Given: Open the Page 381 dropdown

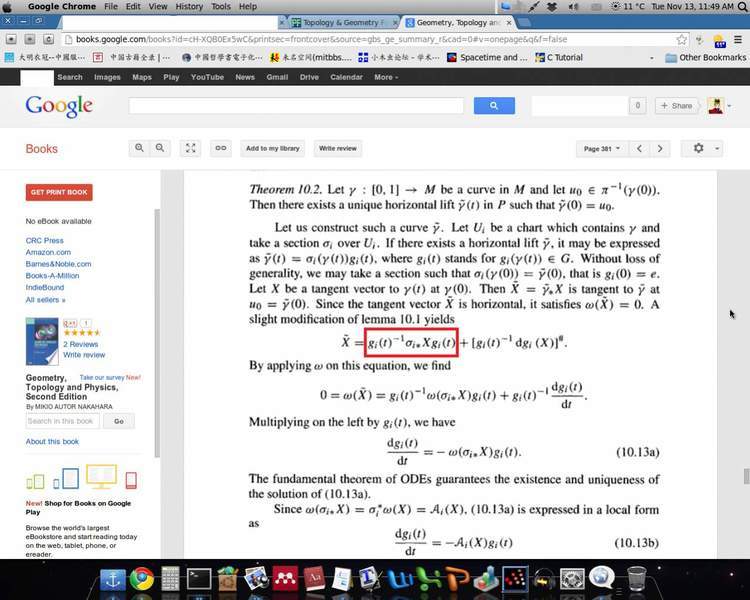Looking at the screenshot, I should click(601, 149).
